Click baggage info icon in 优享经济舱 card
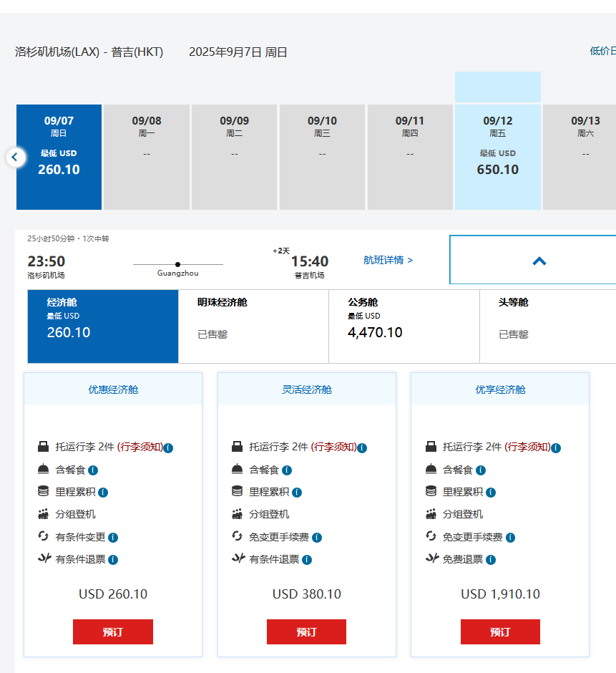This screenshot has width=616, height=673. 556,448
